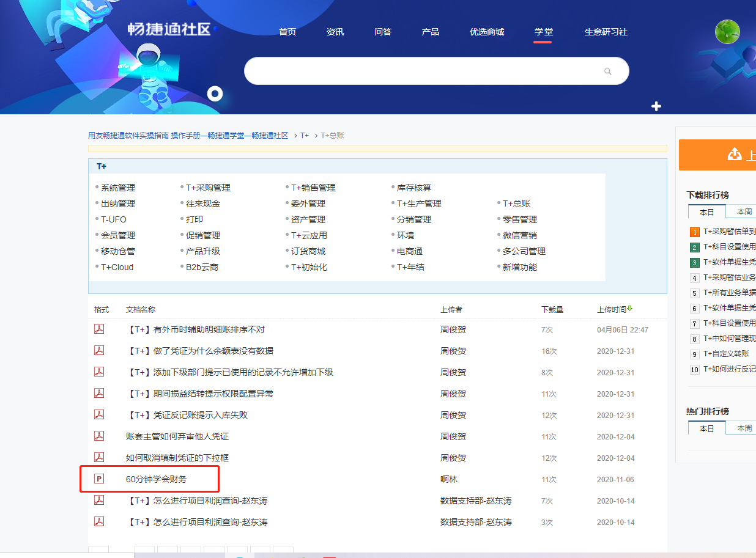Click rank 1 orange number badge
The image size is (756, 558).
coord(695,232)
